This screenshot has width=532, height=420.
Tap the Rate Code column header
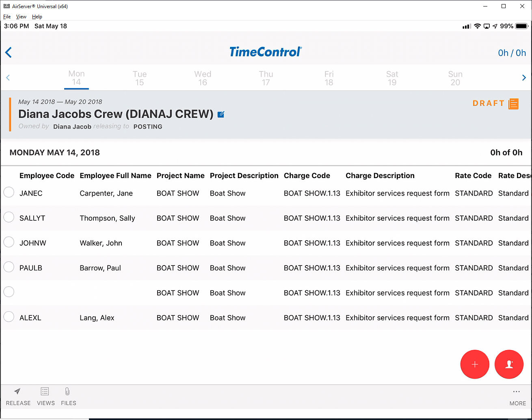click(473, 176)
